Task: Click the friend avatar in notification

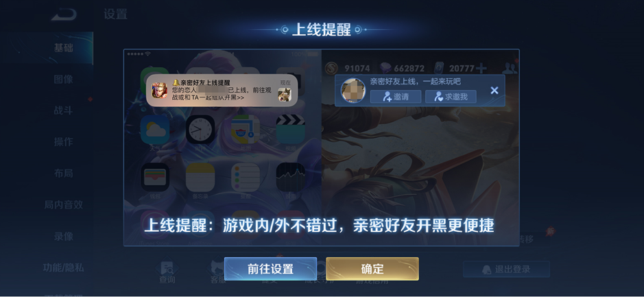Action: coord(353,91)
